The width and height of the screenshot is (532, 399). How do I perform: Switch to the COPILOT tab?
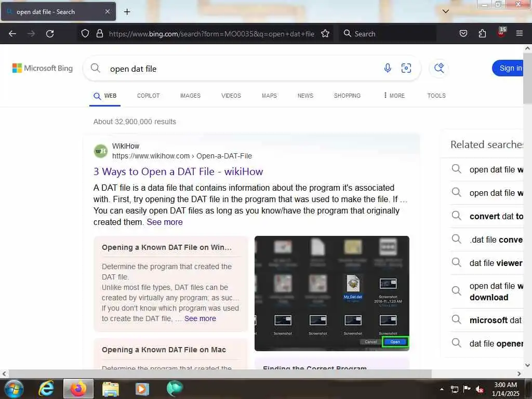click(x=148, y=96)
